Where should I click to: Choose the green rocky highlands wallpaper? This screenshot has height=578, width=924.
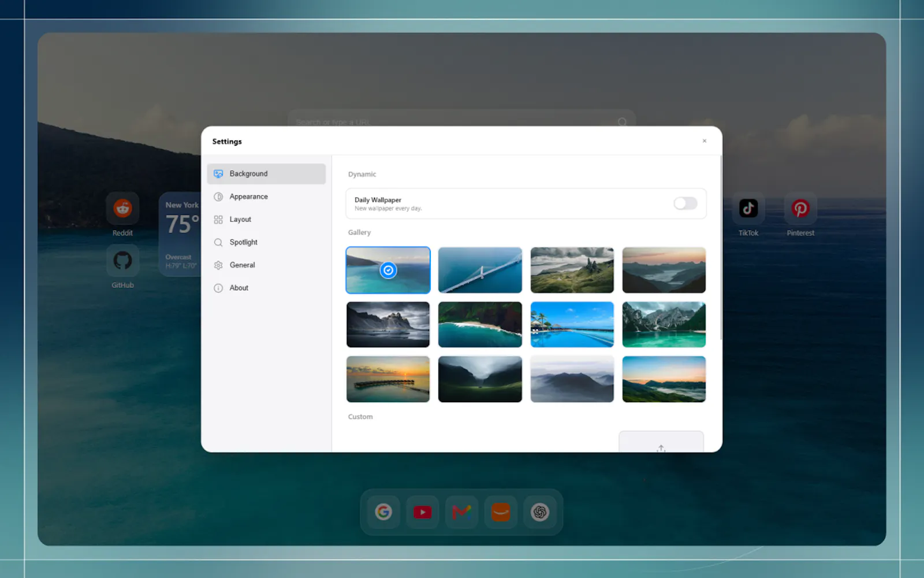(572, 270)
